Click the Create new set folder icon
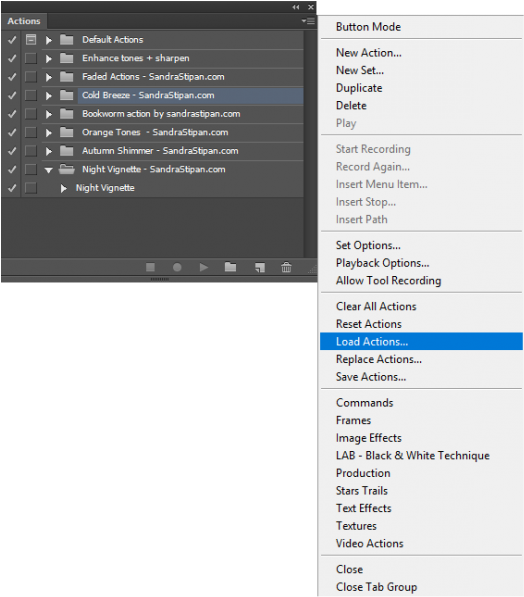Viewport: 524px width, 597px height. click(x=230, y=267)
